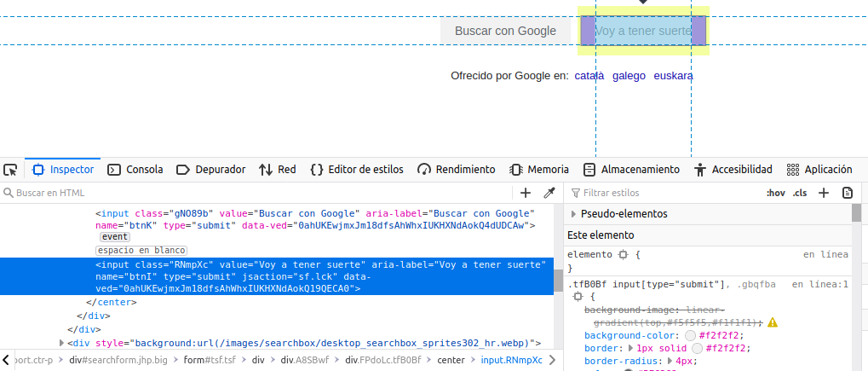Expand the Pseudo-elementos section
The image size is (868, 371).
click(573, 214)
